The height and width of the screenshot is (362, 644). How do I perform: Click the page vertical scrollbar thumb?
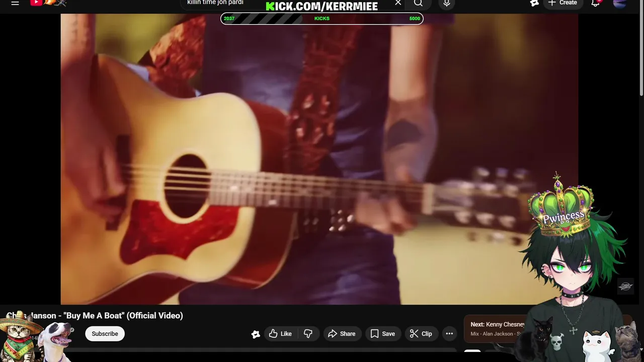(x=641, y=48)
